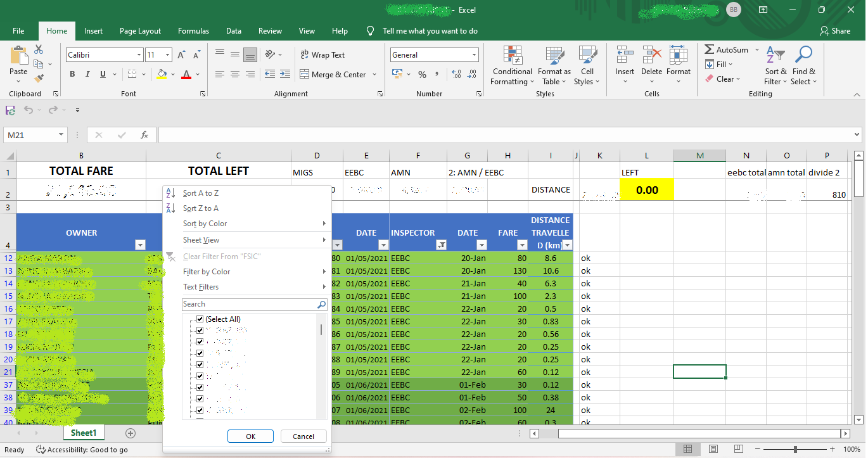Viewport: 868px width, 458px height.
Task: Apply Align Left to the cell
Action: [220, 74]
